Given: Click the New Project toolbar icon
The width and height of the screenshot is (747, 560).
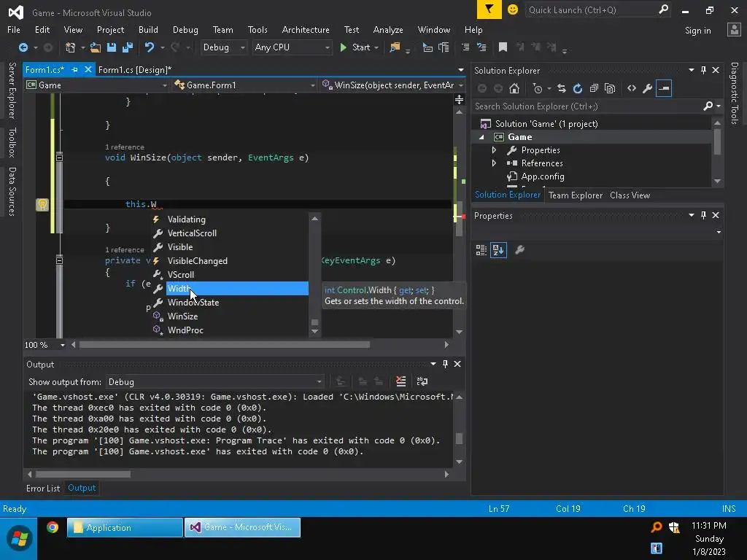Looking at the screenshot, I should tap(71, 47).
